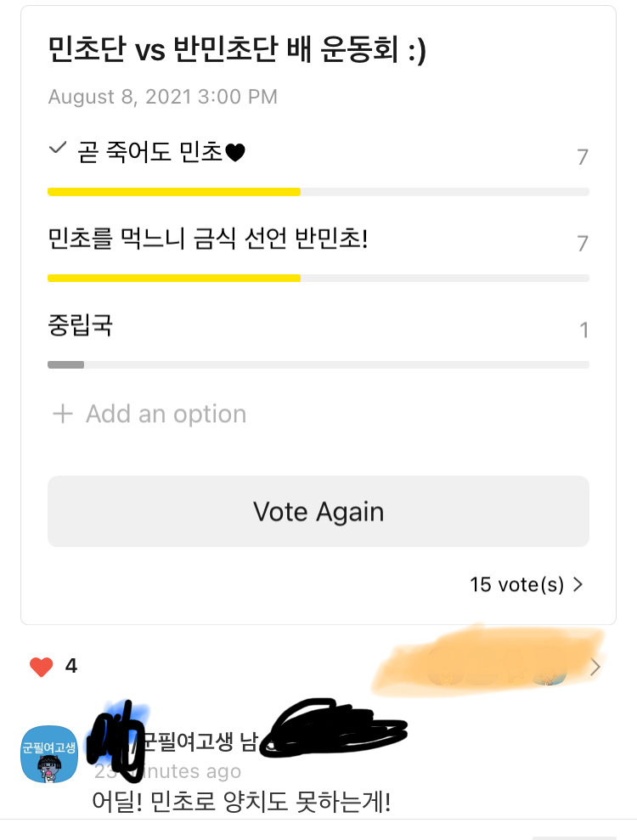Open the 15 vote(s) voter list
Viewport: 637px width, 840px height.
click(x=516, y=584)
